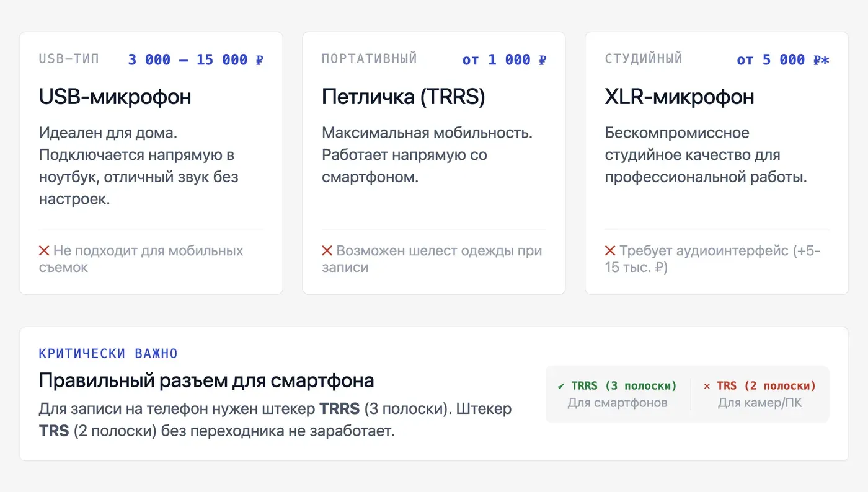Click the drawback "Не подходит для мобильных съемок"
This screenshot has height=492, width=868.
141,259
